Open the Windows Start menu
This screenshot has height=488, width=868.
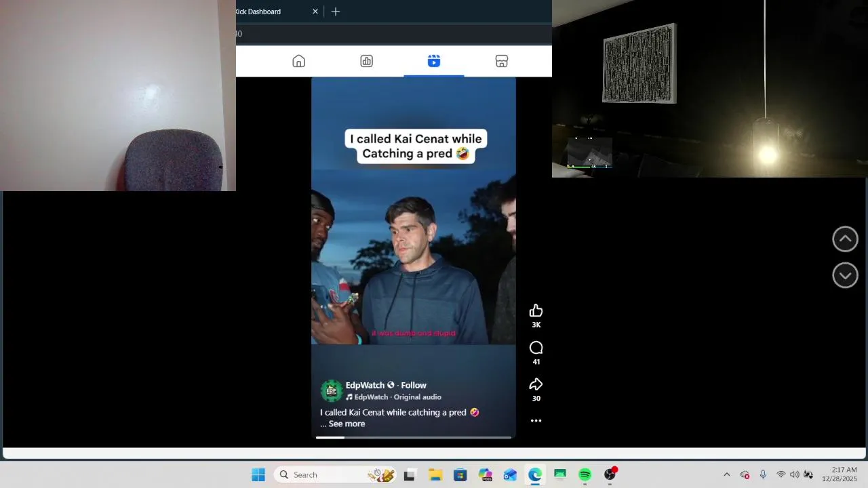click(258, 475)
